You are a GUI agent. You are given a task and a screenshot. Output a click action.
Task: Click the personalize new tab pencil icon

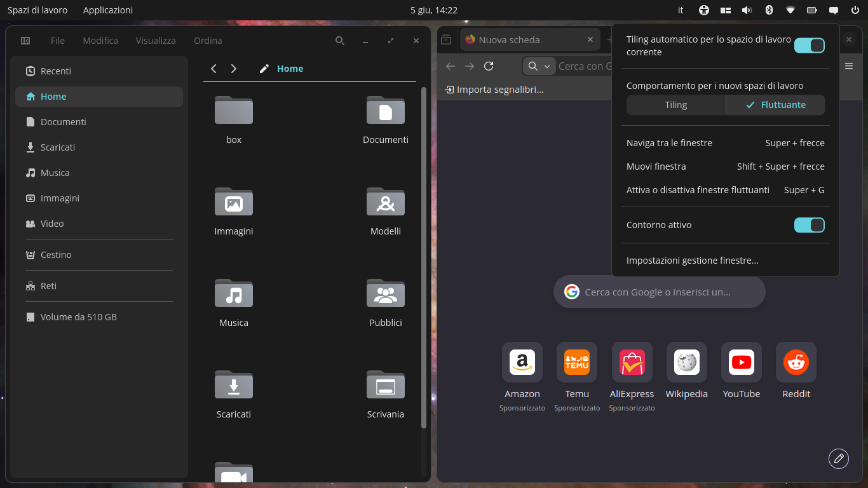point(839,458)
